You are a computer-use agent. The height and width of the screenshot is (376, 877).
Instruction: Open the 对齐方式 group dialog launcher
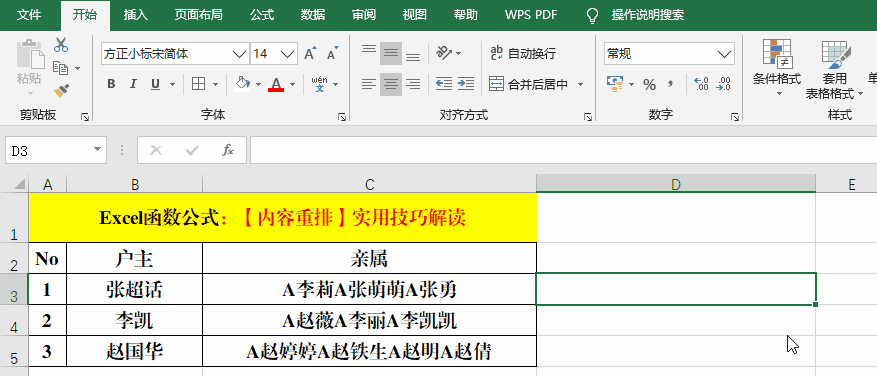point(588,116)
